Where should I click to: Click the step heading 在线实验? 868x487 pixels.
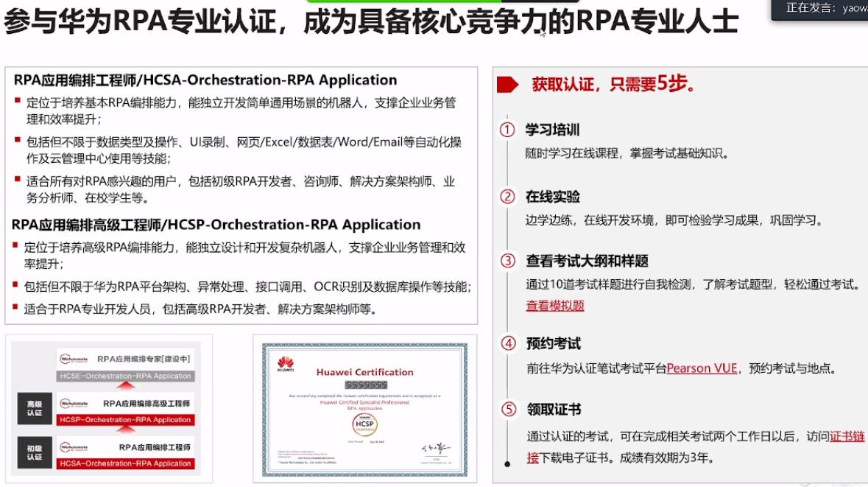pos(552,197)
